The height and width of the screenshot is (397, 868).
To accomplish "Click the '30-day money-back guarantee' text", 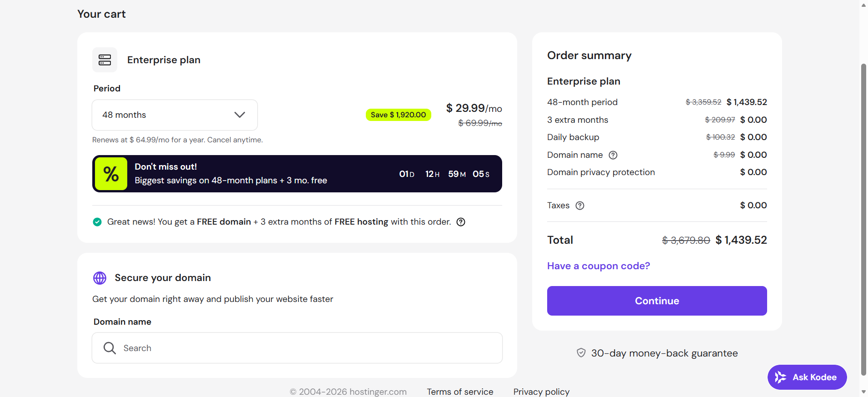I will (x=664, y=353).
